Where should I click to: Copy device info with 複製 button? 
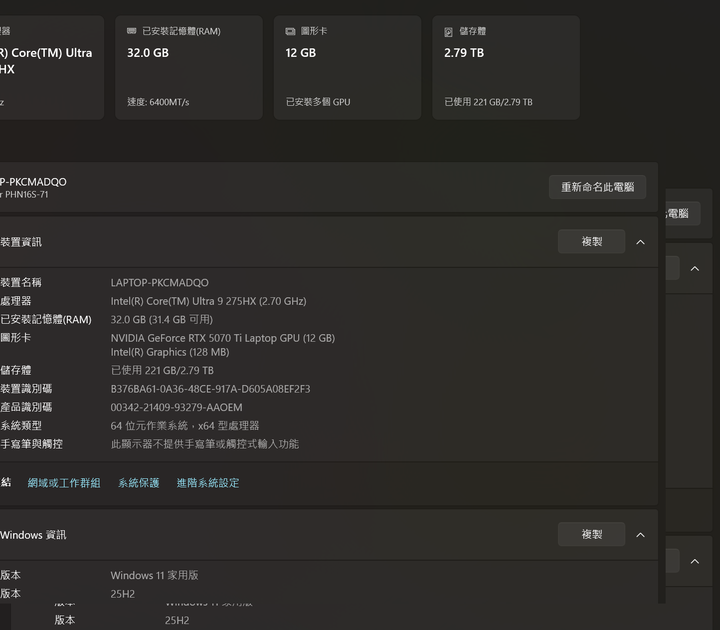(x=591, y=242)
